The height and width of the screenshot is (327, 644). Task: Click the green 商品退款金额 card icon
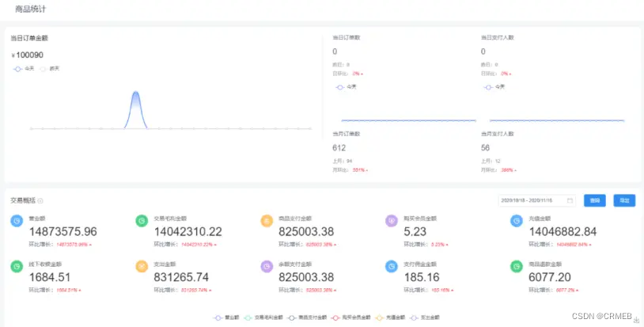coord(517,266)
